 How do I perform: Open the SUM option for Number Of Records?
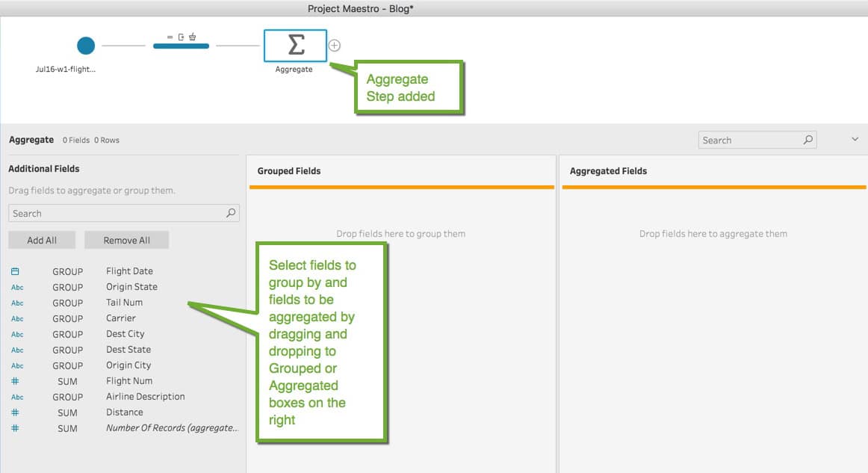coord(67,428)
